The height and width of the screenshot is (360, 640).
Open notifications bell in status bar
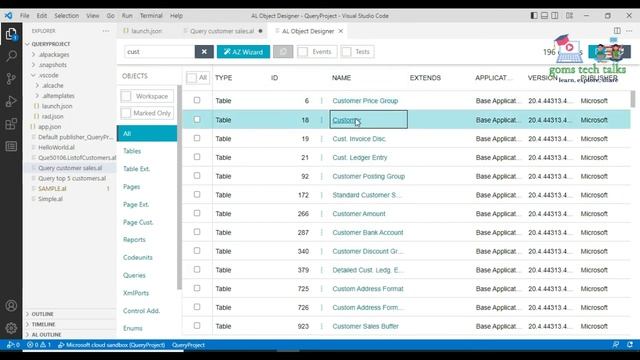point(630,345)
